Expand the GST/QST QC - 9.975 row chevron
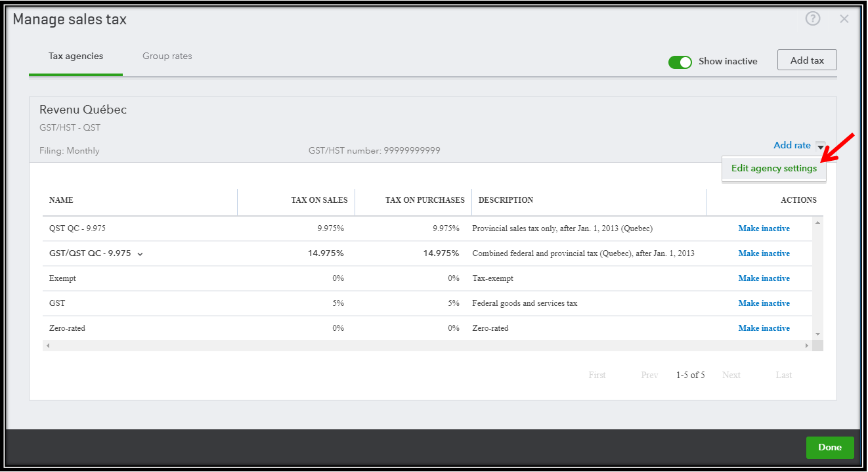Screen dimensions: 868x472 [141, 254]
